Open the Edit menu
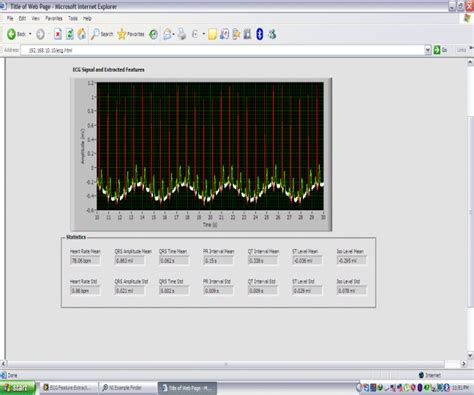 22,18
